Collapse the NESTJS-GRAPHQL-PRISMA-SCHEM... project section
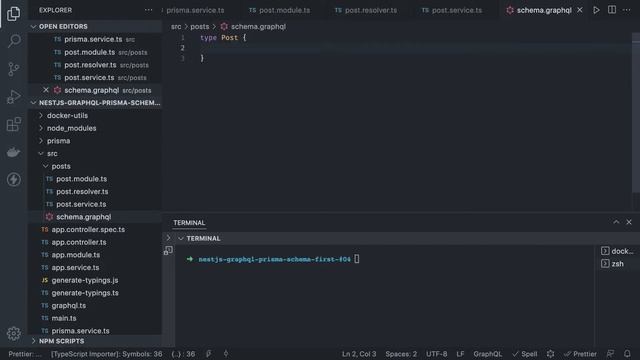 point(33,103)
